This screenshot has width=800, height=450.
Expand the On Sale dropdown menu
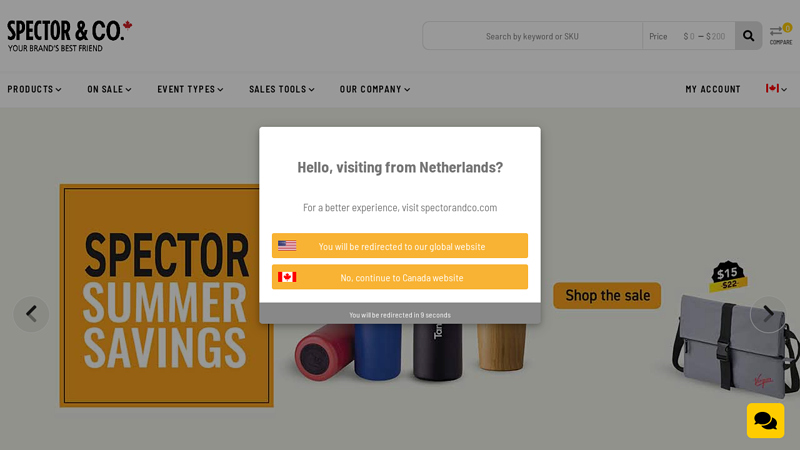[x=109, y=89]
